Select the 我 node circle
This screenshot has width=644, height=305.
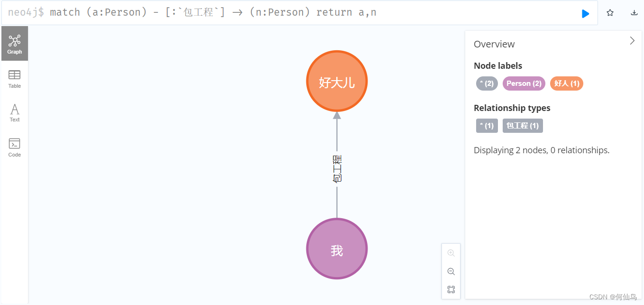[x=337, y=249]
